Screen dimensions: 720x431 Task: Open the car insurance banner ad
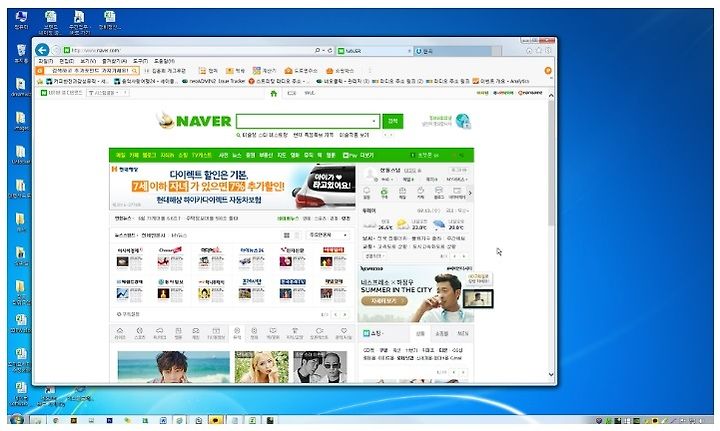click(x=232, y=186)
